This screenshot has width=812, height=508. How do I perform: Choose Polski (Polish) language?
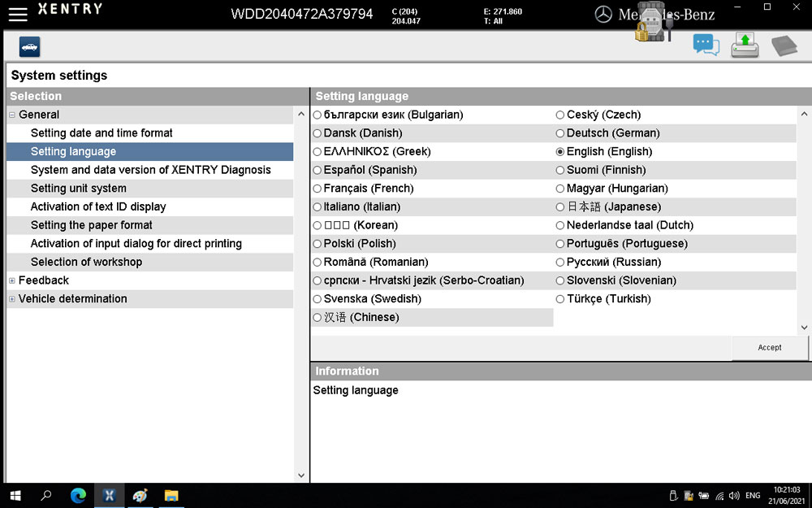pos(317,244)
